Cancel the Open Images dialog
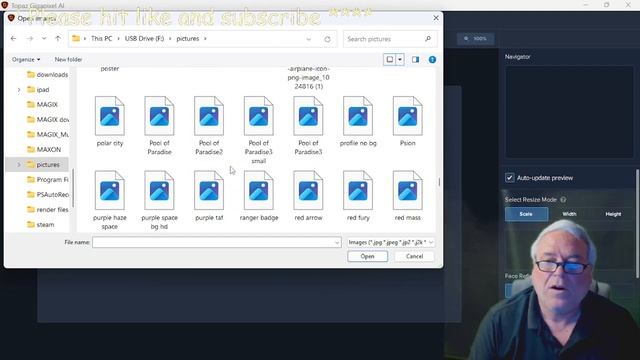 [x=414, y=256]
